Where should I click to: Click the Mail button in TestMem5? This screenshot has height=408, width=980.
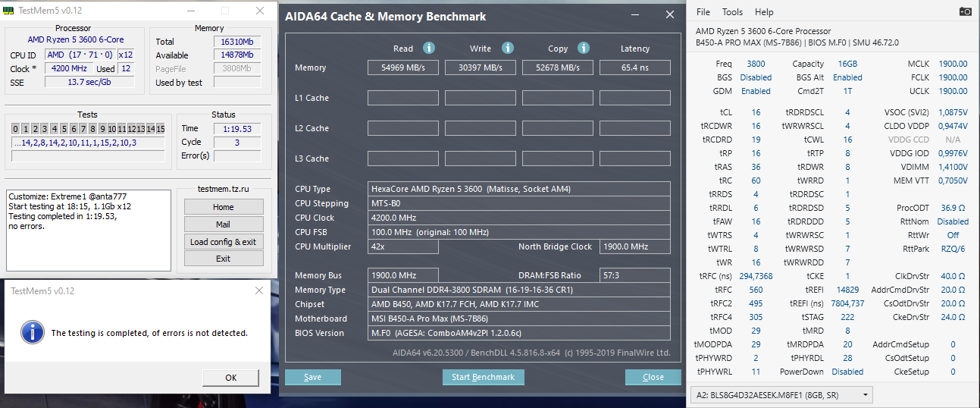tap(224, 224)
